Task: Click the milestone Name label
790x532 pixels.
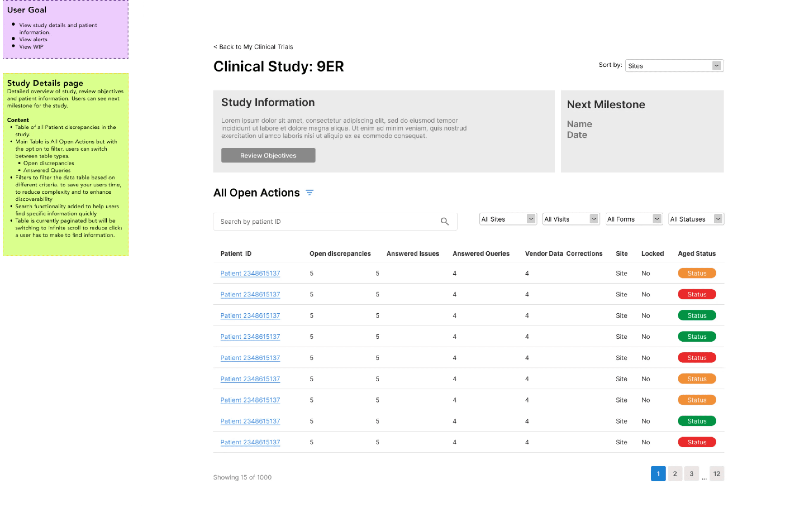Action: 579,124
